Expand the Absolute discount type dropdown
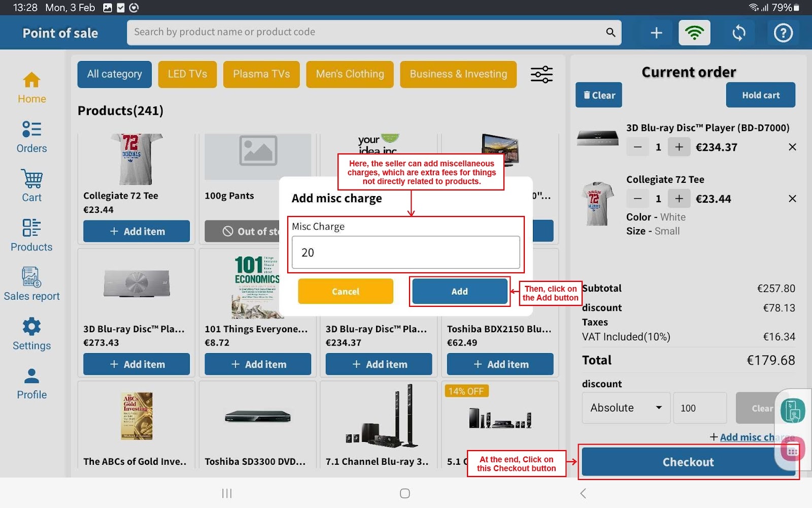 coord(626,408)
